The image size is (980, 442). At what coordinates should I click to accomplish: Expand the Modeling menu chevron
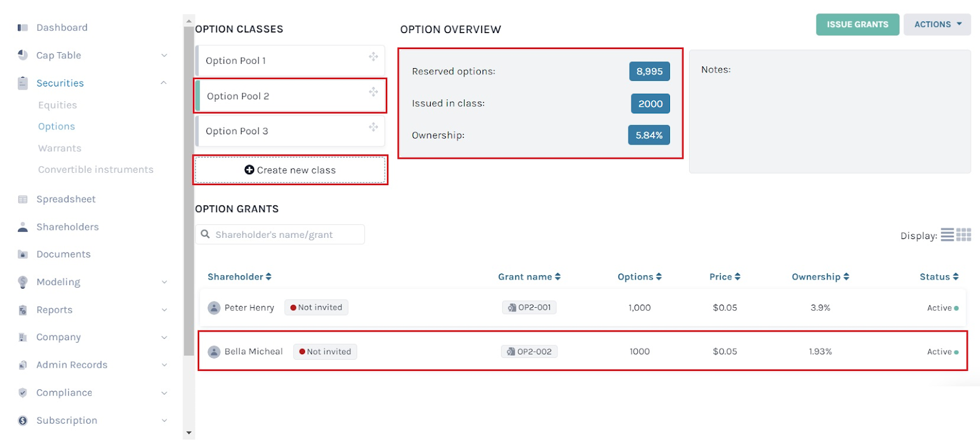pos(164,282)
